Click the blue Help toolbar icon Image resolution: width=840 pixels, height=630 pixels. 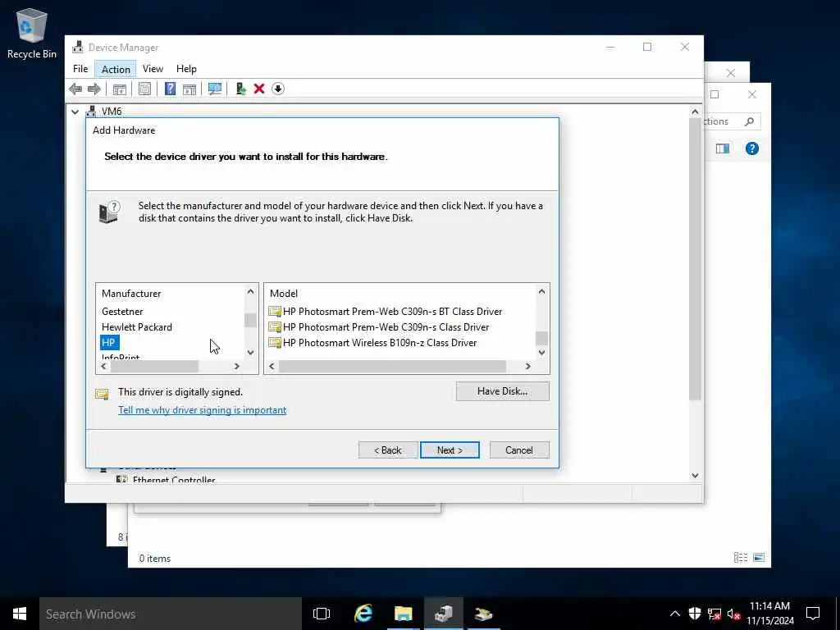(170, 89)
